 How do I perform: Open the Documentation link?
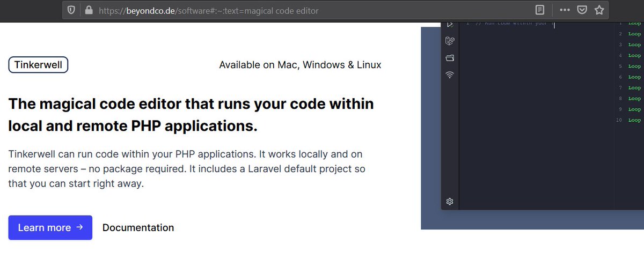tap(138, 227)
